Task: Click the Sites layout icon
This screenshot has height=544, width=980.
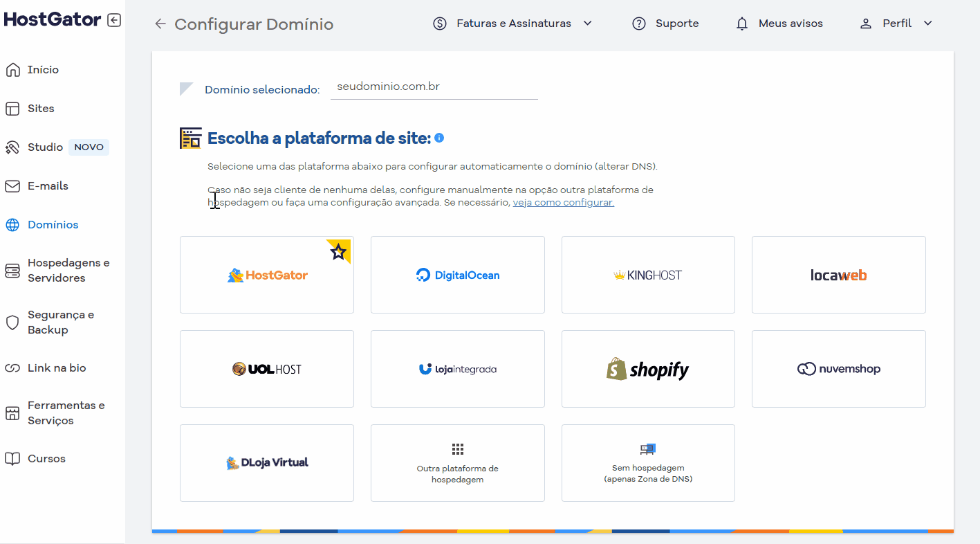Action: point(12,109)
